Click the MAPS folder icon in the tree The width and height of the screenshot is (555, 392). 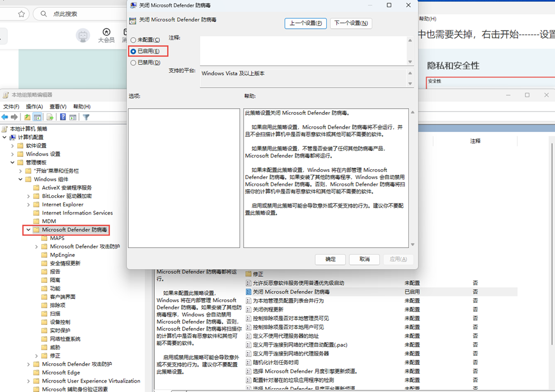click(44, 238)
